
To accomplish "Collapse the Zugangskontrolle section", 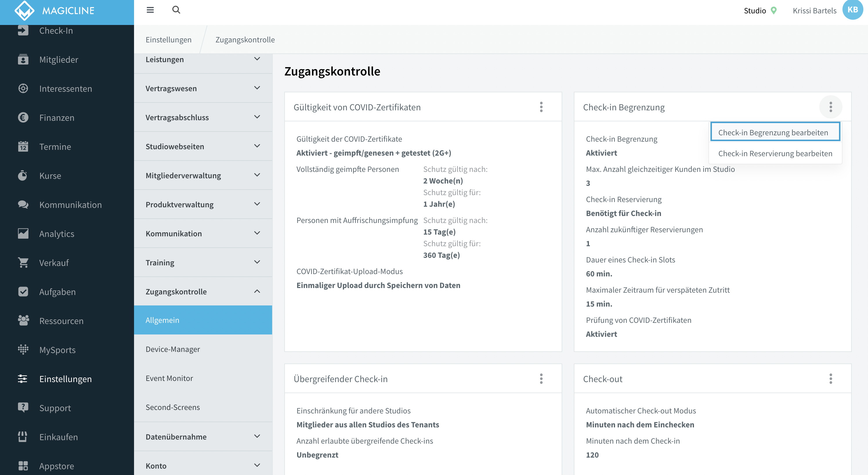I will [x=203, y=292].
